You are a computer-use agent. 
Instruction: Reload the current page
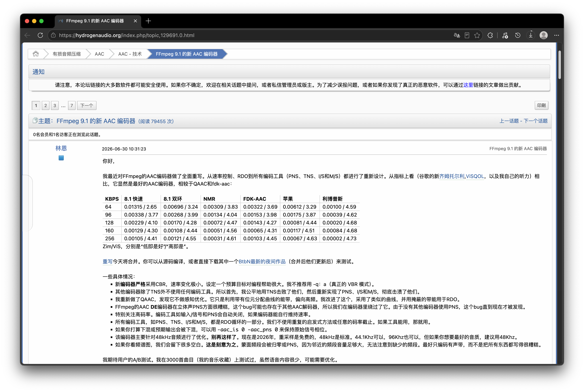pyautogui.click(x=40, y=35)
